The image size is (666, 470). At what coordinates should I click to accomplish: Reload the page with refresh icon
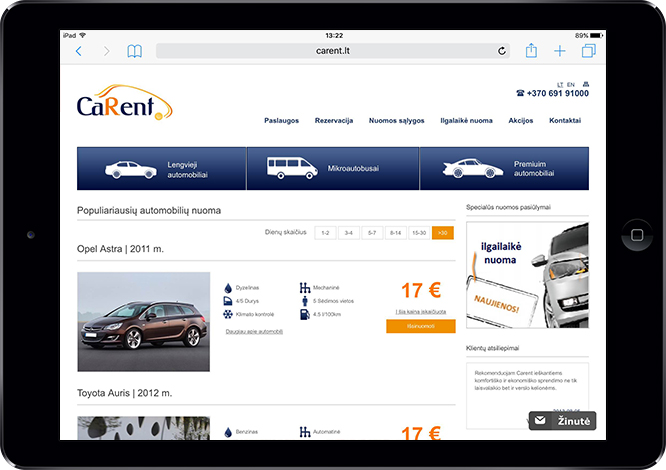coord(502,51)
